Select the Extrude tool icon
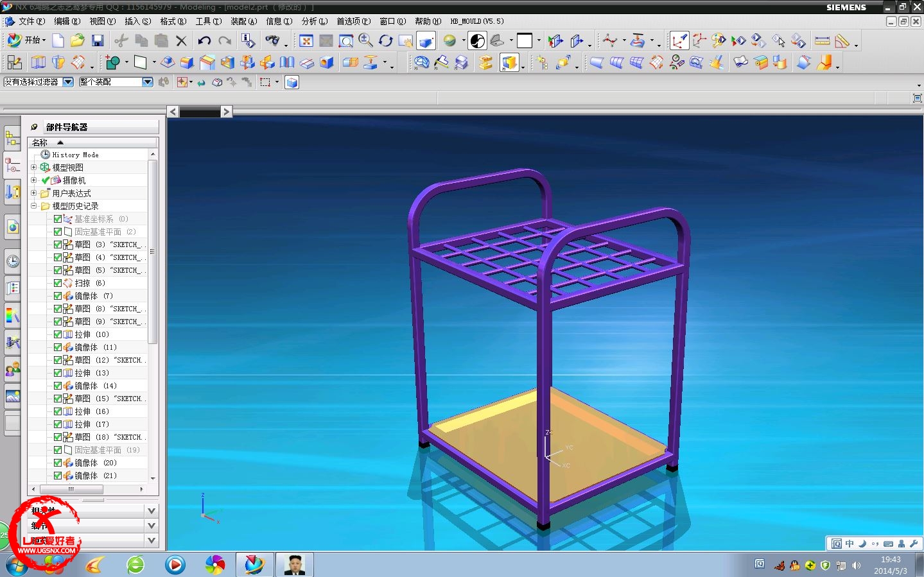This screenshot has width=924, height=577. coord(39,62)
